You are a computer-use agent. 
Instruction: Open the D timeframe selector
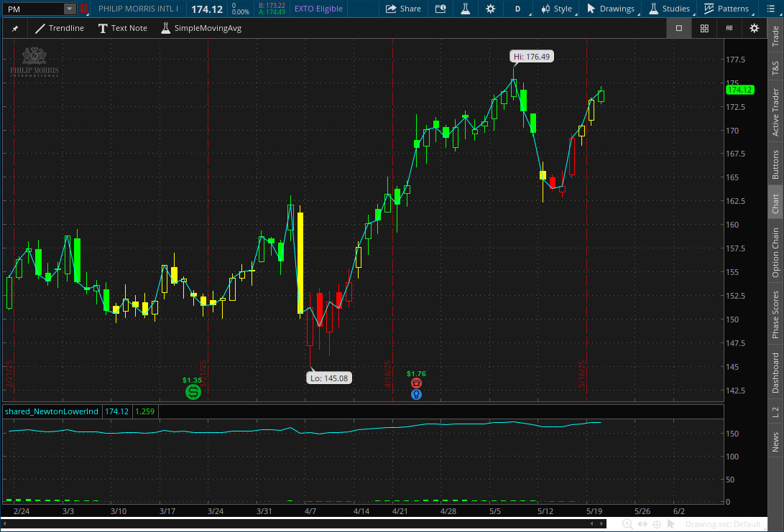[x=518, y=9]
